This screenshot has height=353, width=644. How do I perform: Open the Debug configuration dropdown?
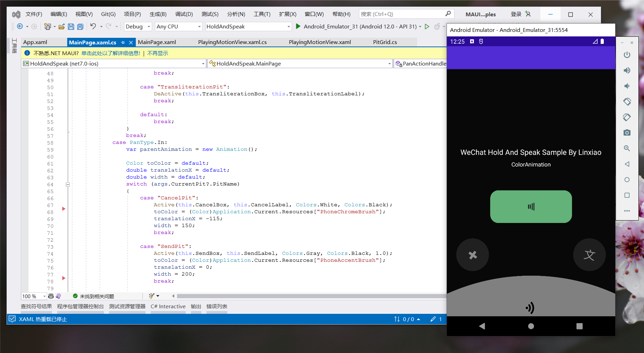click(149, 27)
